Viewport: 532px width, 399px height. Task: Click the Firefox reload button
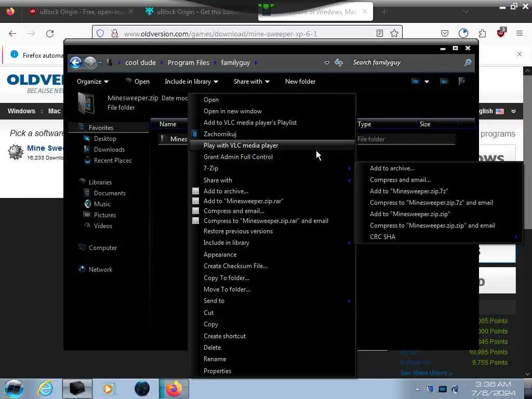click(50, 34)
